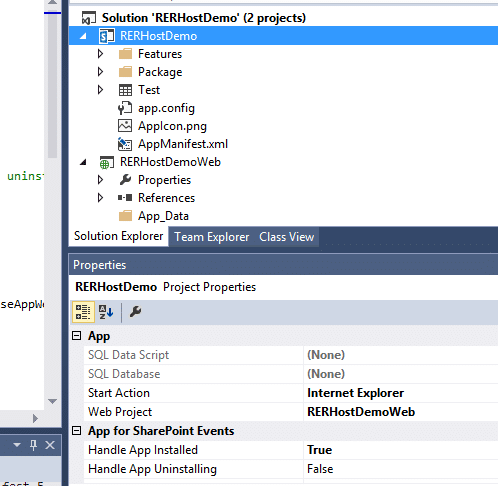Click the editor scrollbar down arrow
498x486 pixels.
pos(52,401)
